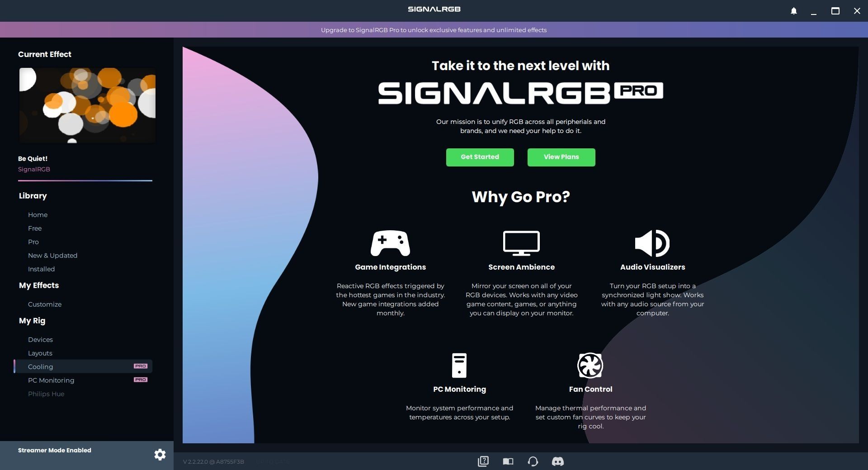Click the PRO badge next to PC Monitoring

click(x=141, y=380)
